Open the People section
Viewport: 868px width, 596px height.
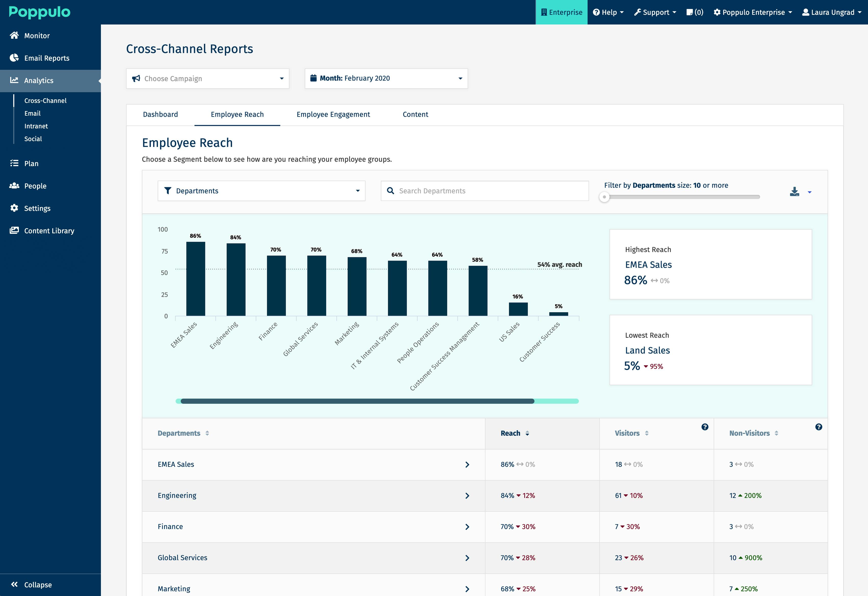(x=35, y=186)
